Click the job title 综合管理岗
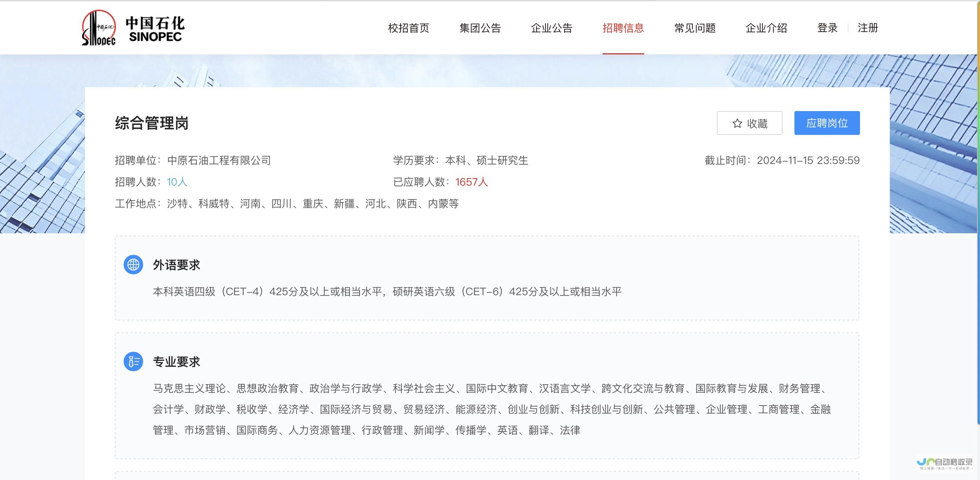Screen dimensions: 980x480 (152, 123)
